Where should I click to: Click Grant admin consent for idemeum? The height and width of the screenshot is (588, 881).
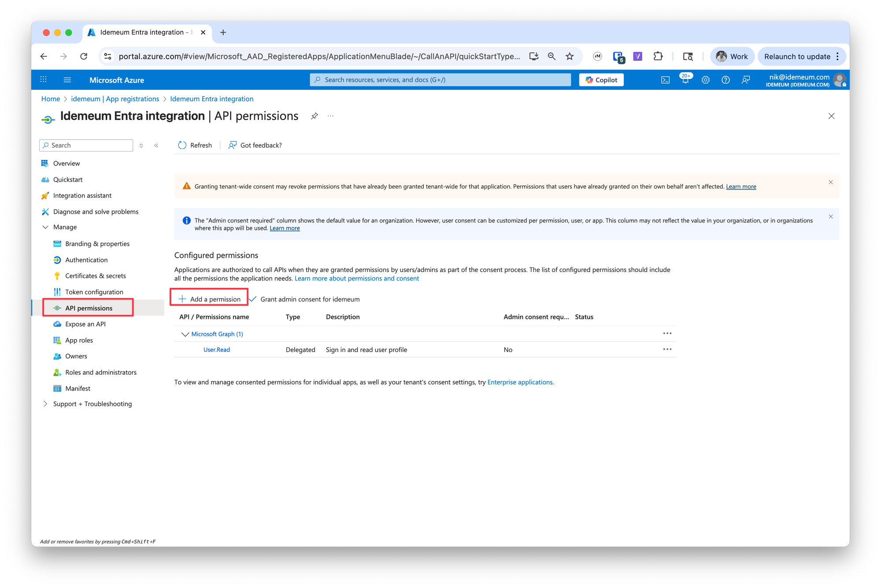304,300
